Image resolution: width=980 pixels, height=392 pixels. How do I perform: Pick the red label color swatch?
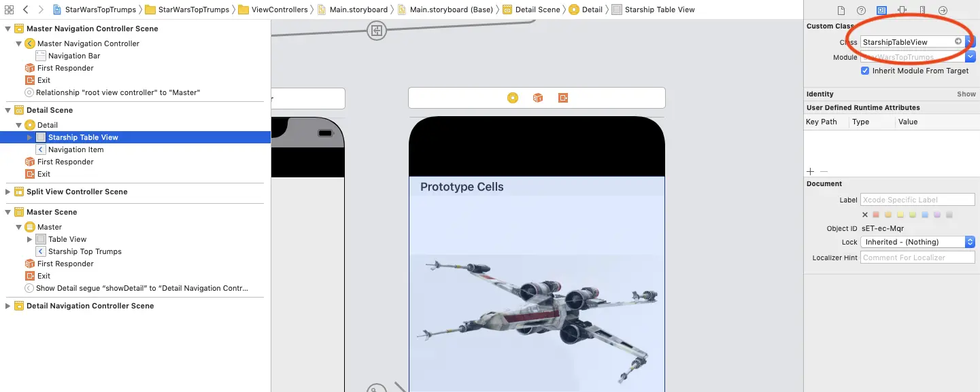pyautogui.click(x=876, y=215)
